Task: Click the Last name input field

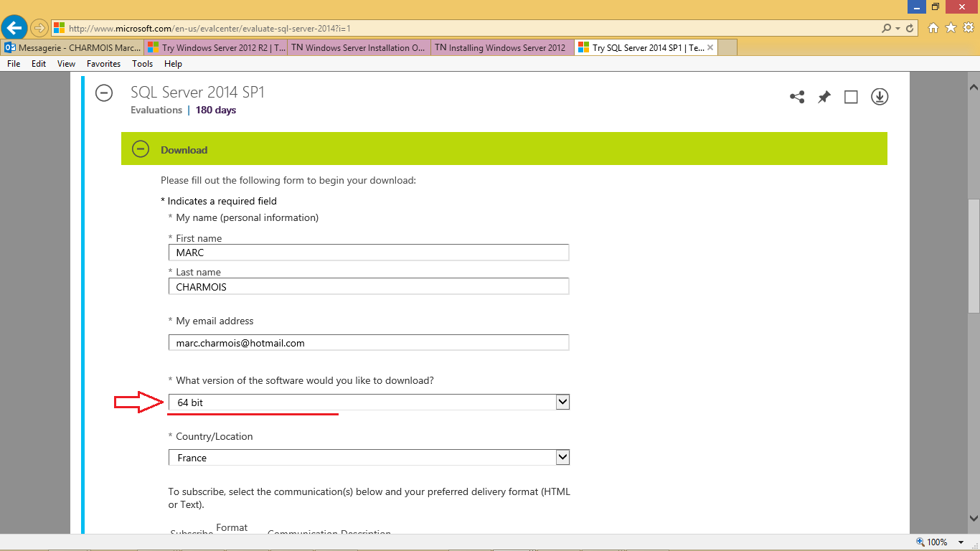Action: [369, 286]
